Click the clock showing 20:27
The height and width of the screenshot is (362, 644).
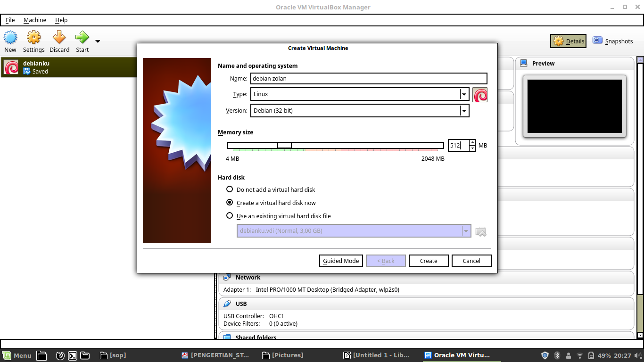pos(622,355)
